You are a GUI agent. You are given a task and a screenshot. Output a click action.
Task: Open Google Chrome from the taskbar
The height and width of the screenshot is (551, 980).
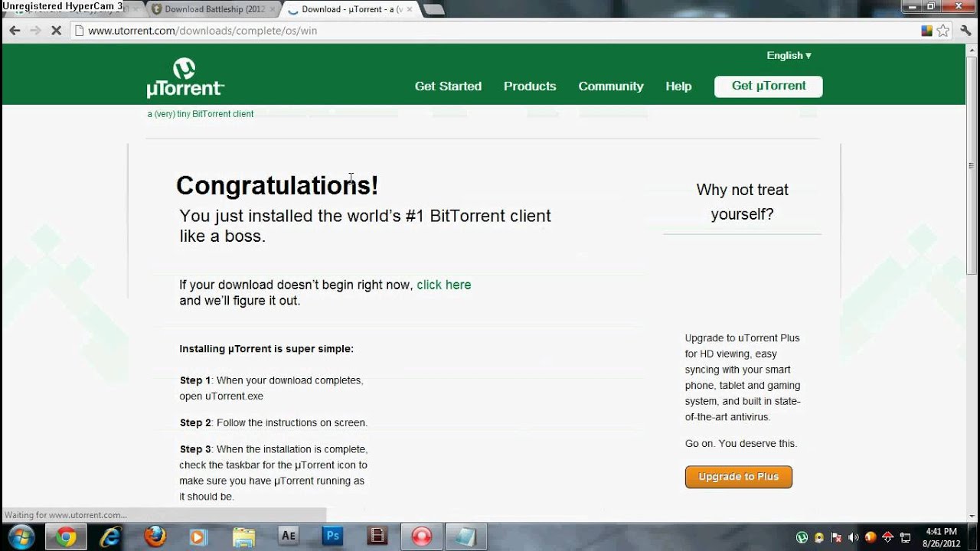click(x=66, y=536)
